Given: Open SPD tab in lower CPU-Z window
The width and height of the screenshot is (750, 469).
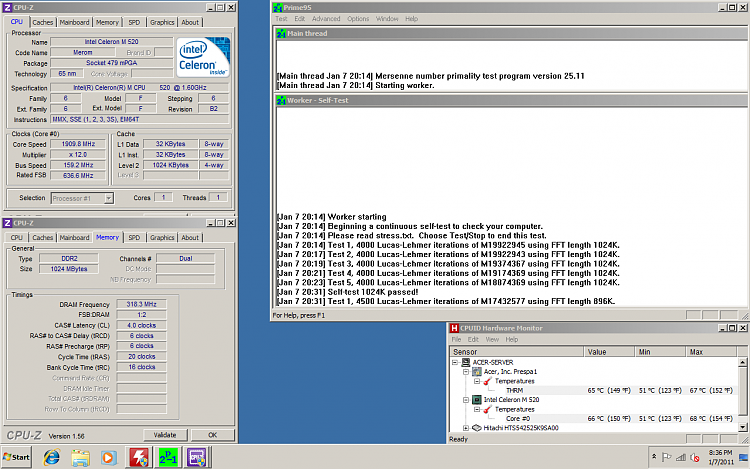Looking at the screenshot, I should coord(134,238).
